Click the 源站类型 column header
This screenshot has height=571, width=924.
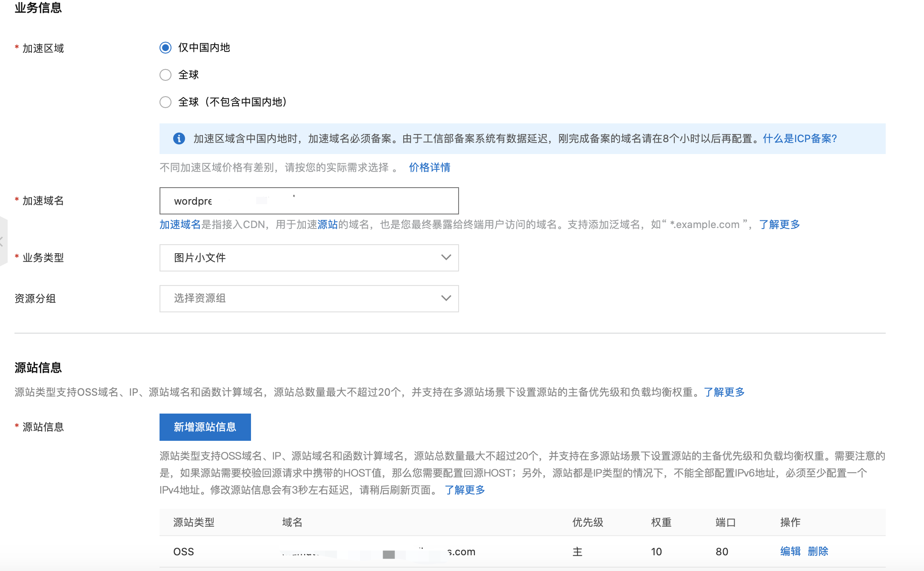coord(194,522)
